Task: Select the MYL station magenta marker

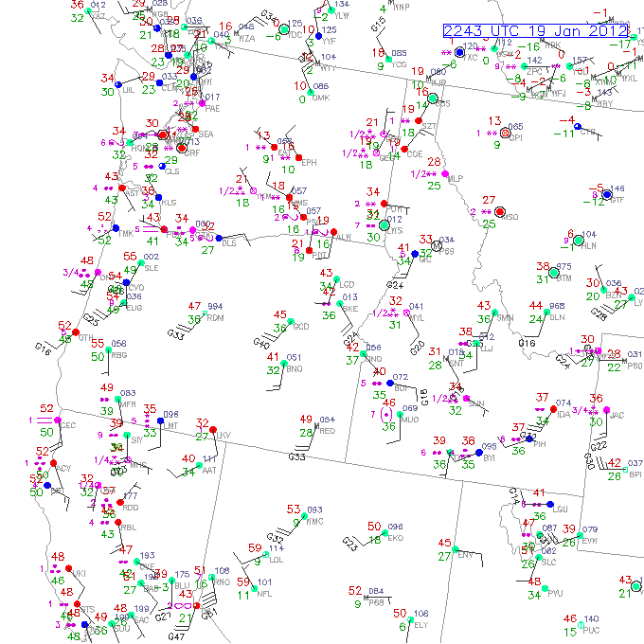Action: pos(406,313)
